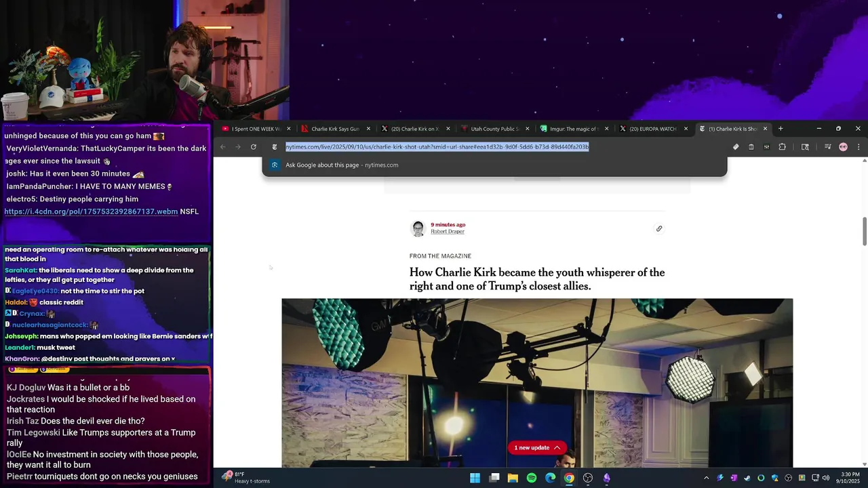Open the Extensions puzzle menu
The height and width of the screenshot is (488, 868).
click(782, 147)
